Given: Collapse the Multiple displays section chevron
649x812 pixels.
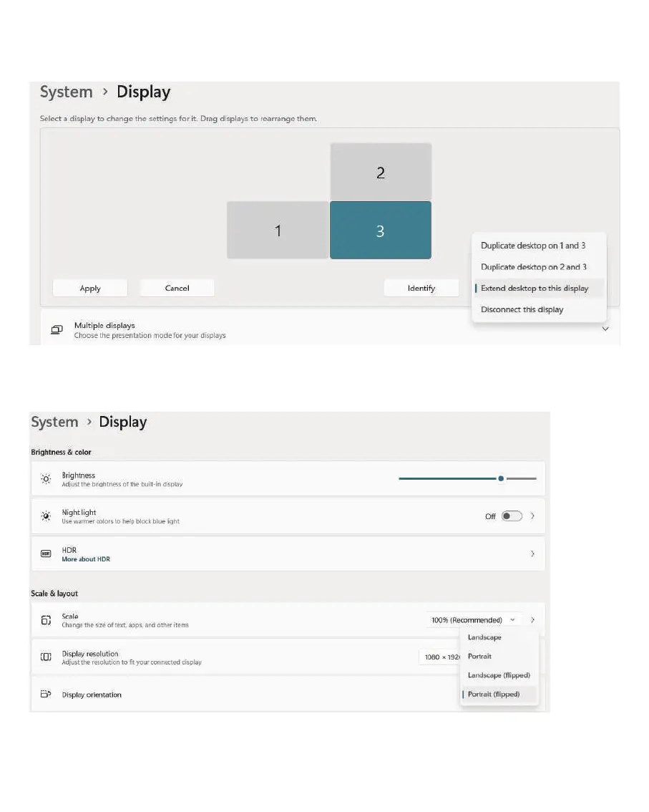Looking at the screenshot, I should (x=605, y=329).
